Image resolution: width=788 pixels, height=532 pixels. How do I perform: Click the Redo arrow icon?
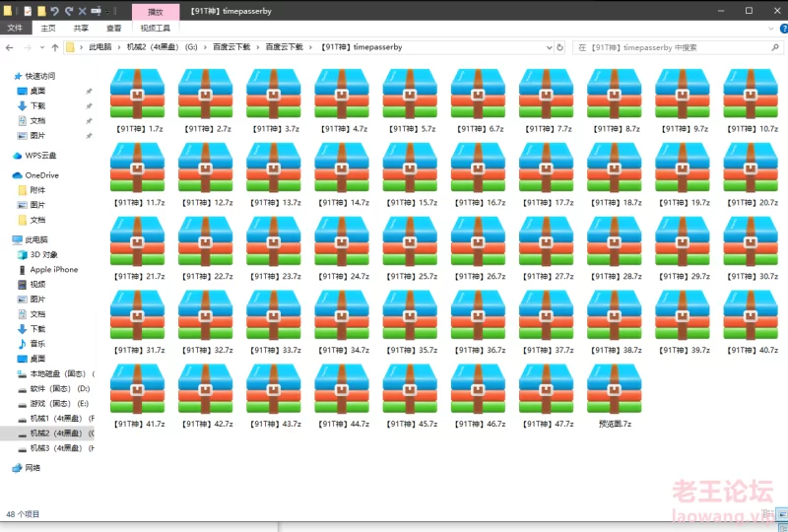click(x=69, y=11)
